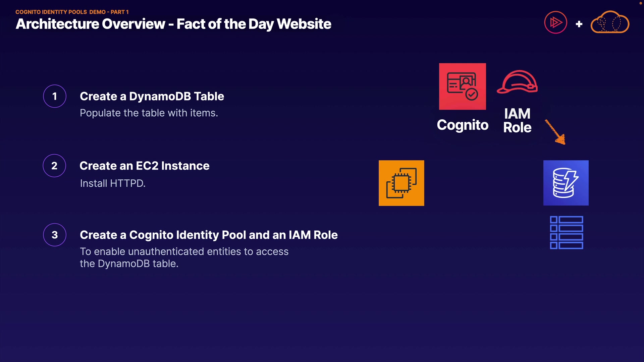
Task: Click the orange arrow pointing to DynamoDB
Action: click(x=555, y=132)
